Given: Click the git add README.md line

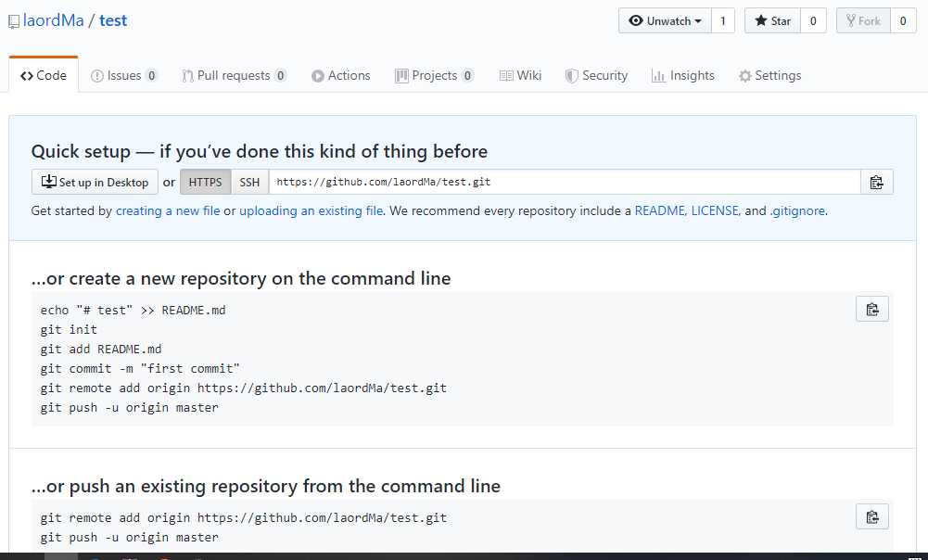Looking at the screenshot, I should point(101,350).
